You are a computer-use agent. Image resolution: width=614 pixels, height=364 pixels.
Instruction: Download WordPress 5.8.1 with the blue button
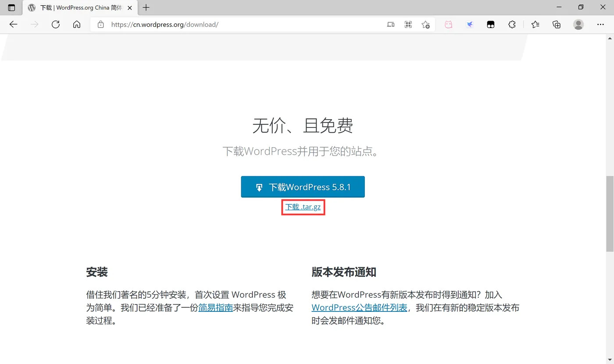click(303, 187)
